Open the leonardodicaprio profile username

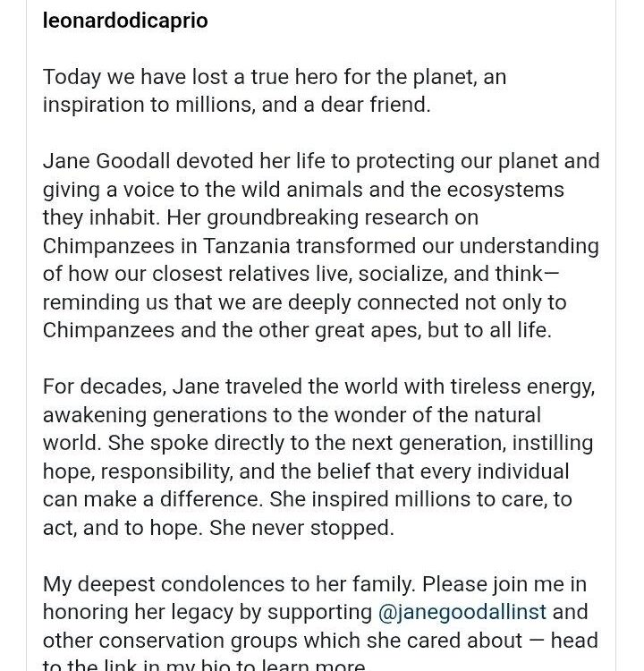pyautogui.click(x=125, y=21)
